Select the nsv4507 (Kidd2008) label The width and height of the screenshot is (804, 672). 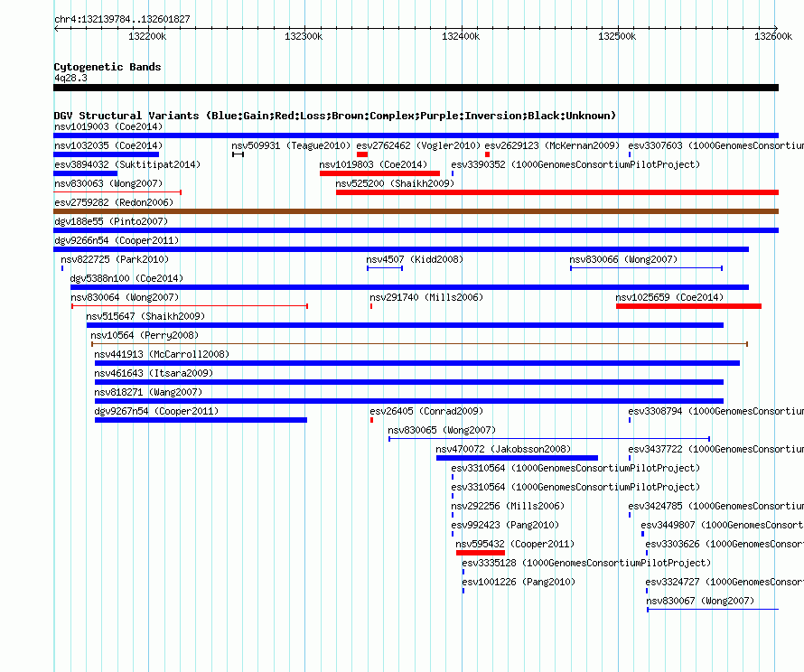[x=415, y=259]
